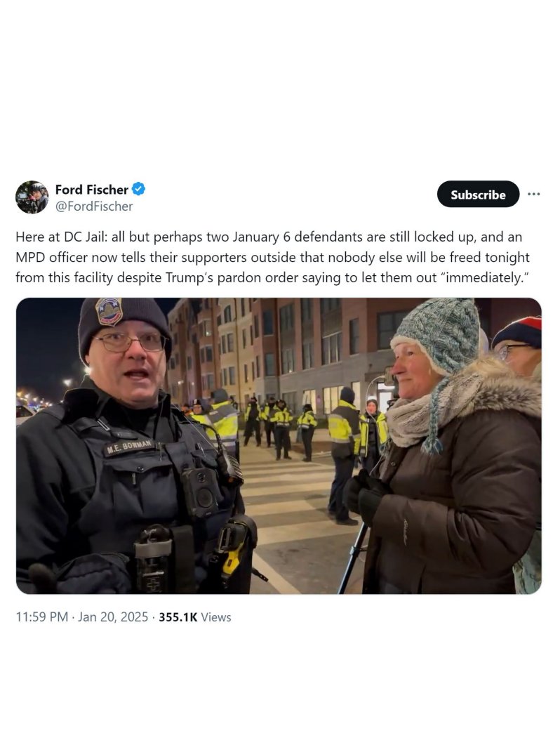This screenshot has height=731, width=560.
Task: Click the 11:59 PM timestamp
Action: pyautogui.click(x=42, y=617)
